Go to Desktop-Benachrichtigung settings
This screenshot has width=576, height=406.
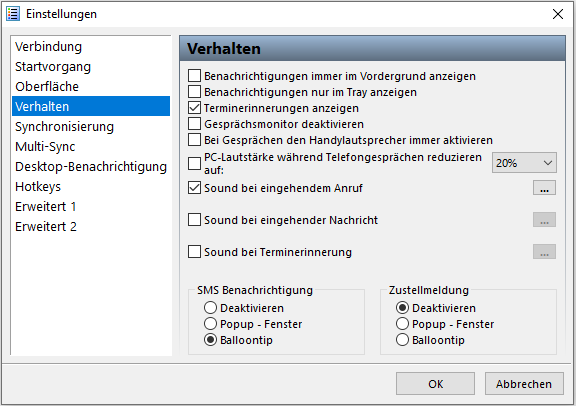91,166
